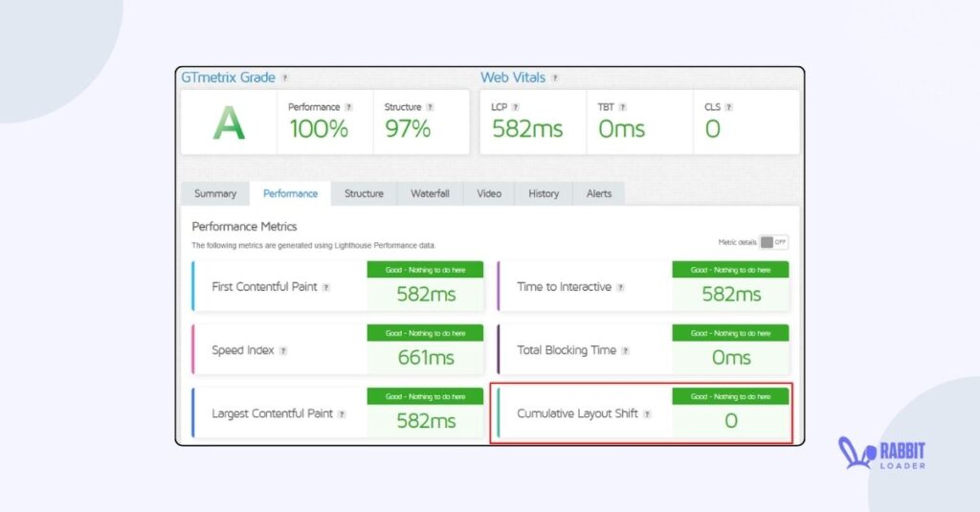Click help icon next to CLS label

pos(728,107)
